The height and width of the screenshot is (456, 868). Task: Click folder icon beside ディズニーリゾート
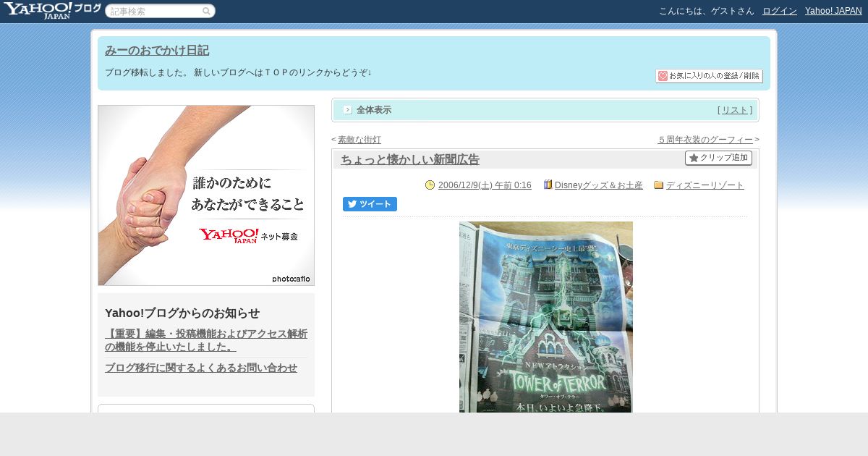click(658, 185)
